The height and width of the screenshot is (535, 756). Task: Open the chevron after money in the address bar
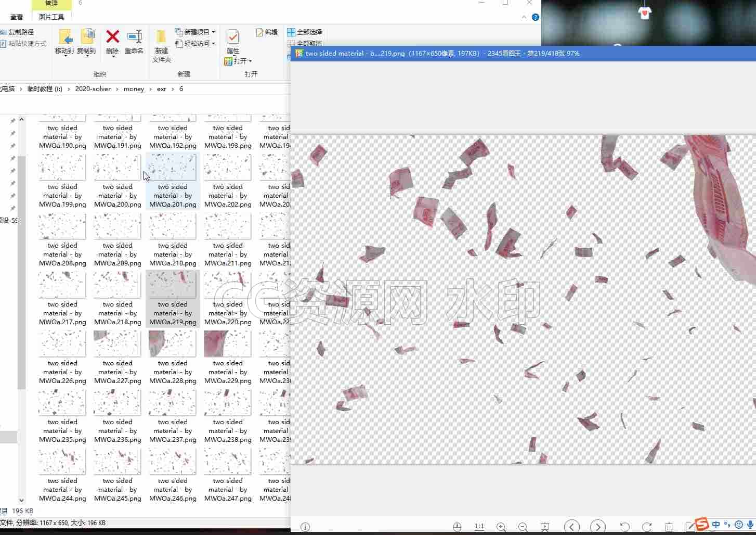pos(150,89)
